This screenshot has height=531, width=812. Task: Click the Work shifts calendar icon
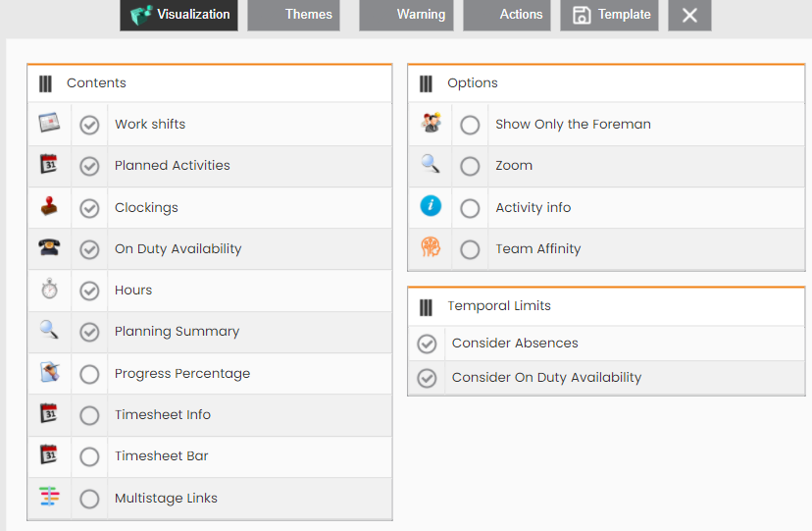49,123
